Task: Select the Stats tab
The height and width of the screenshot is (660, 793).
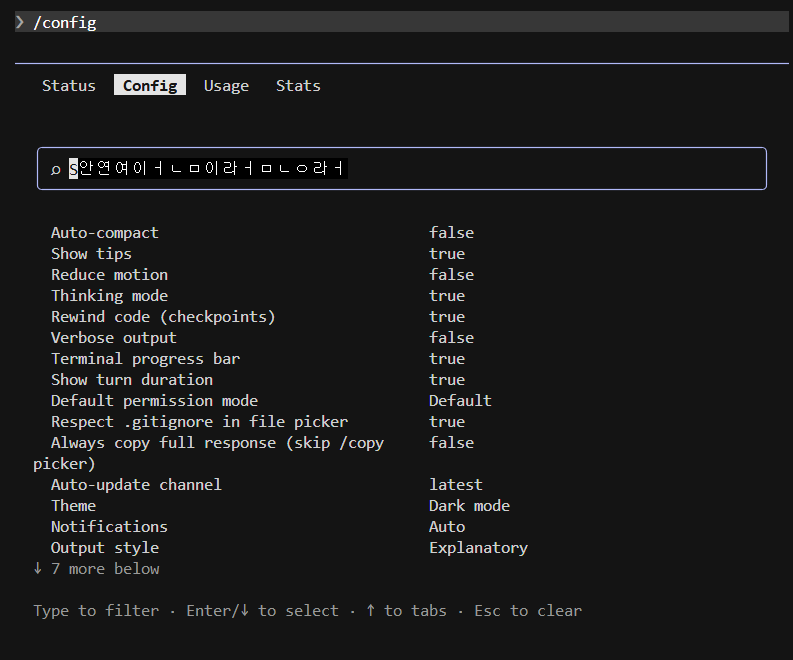Action: tap(298, 86)
